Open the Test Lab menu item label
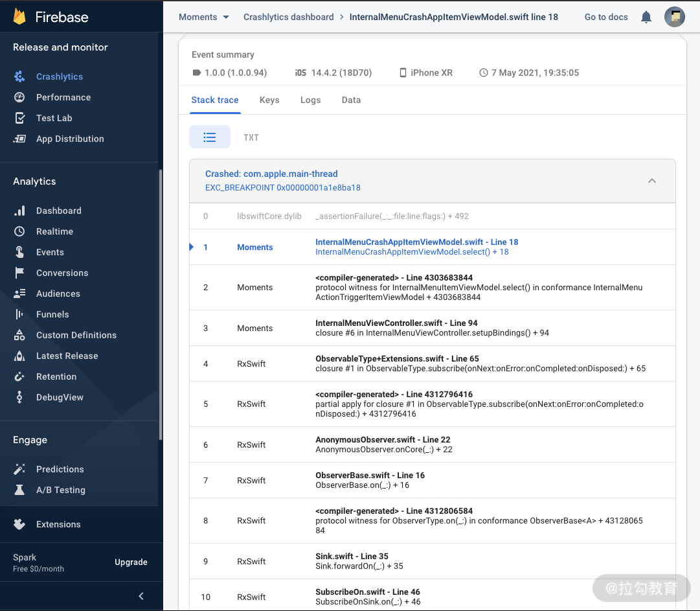Image resolution: width=700 pixels, height=611 pixels. pos(54,118)
